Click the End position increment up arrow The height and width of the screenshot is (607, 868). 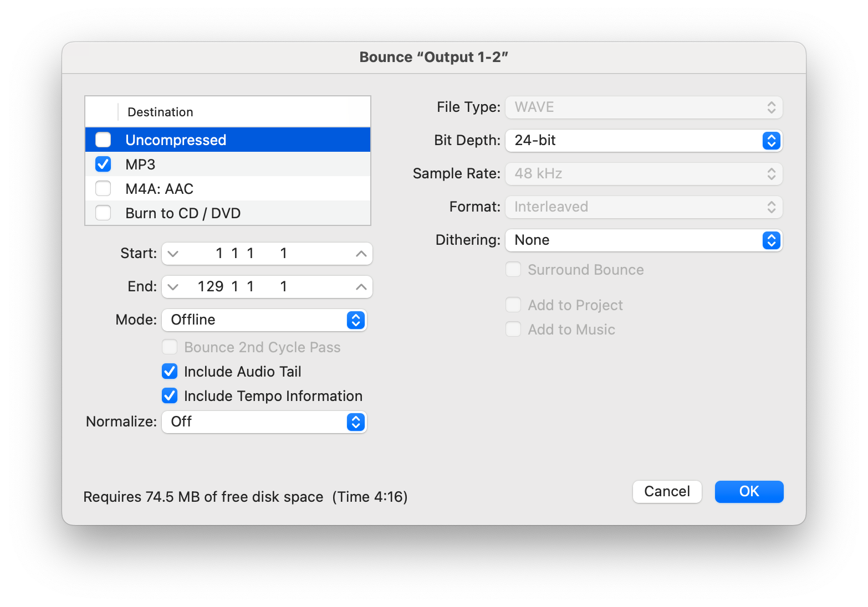click(361, 287)
